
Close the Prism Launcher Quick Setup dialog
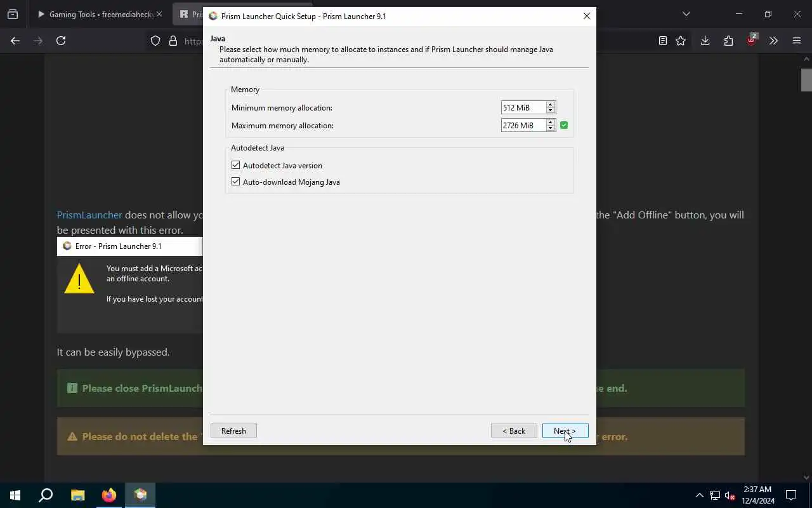coord(586,16)
